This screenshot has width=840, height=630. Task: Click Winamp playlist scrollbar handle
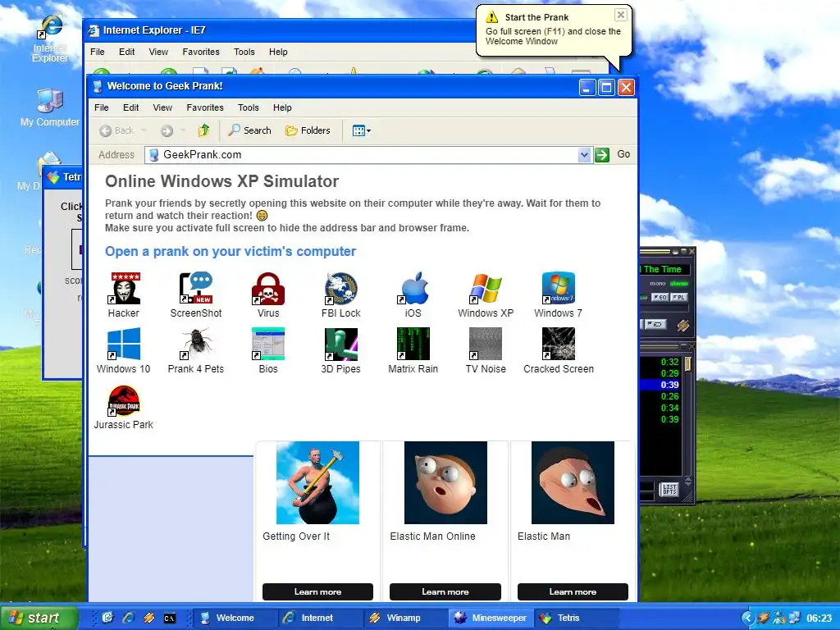(x=688, y=363)
